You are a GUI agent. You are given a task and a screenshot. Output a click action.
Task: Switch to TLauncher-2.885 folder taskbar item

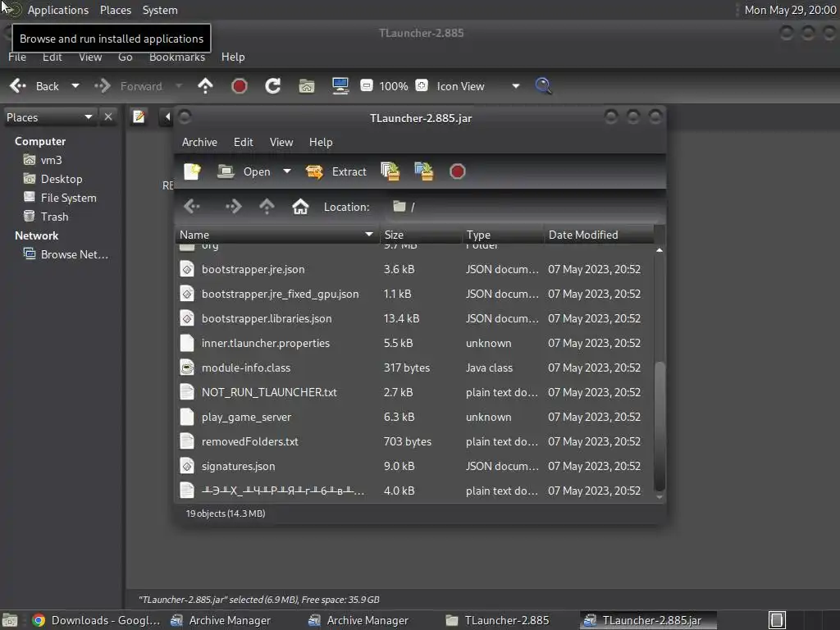point(498,620)
